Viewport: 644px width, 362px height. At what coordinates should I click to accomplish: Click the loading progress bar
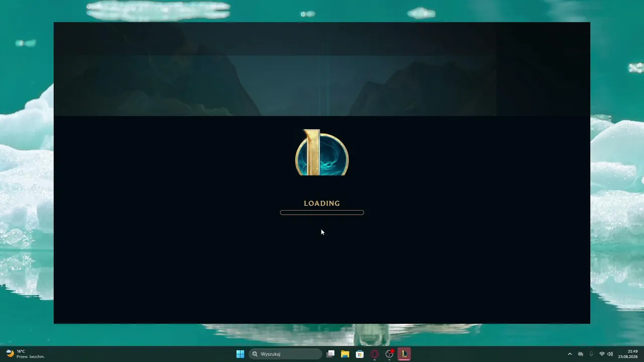point(322,213)
